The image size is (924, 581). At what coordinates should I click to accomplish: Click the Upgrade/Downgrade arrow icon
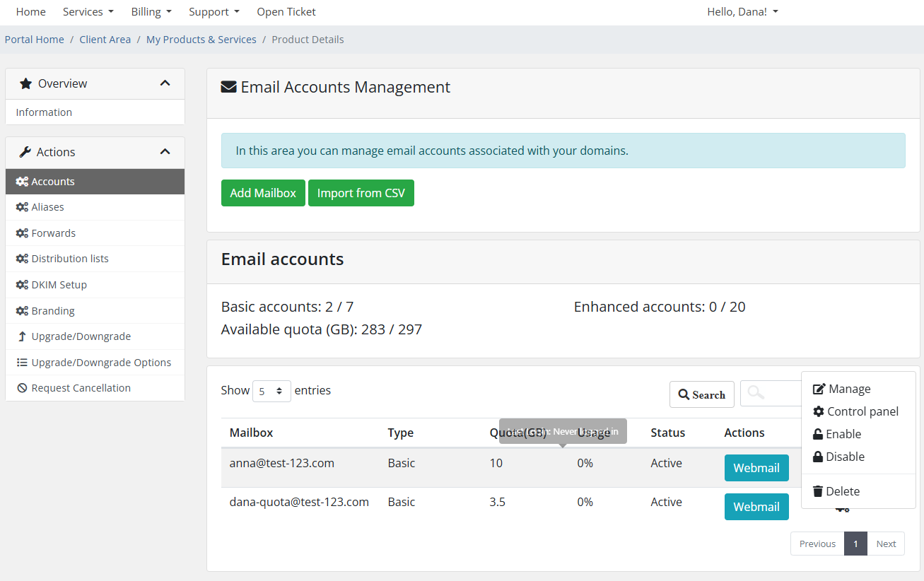[x=22, y=336]
